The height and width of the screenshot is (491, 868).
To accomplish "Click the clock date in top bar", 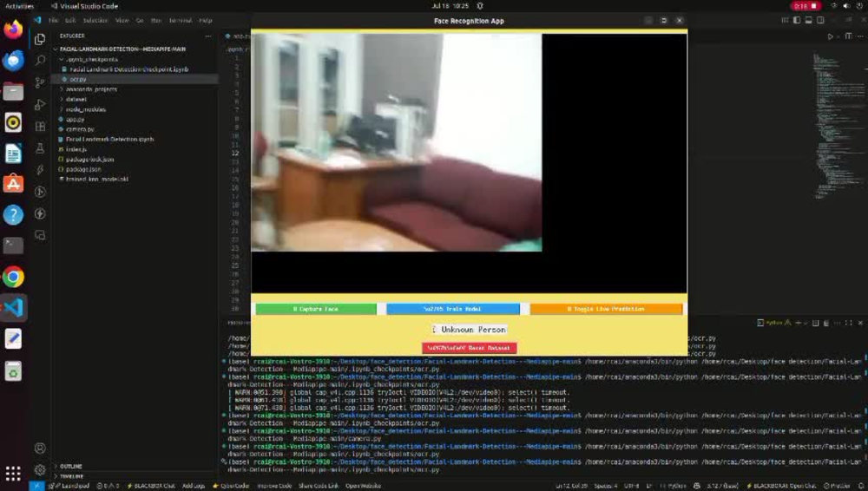I will coord(450,6).
